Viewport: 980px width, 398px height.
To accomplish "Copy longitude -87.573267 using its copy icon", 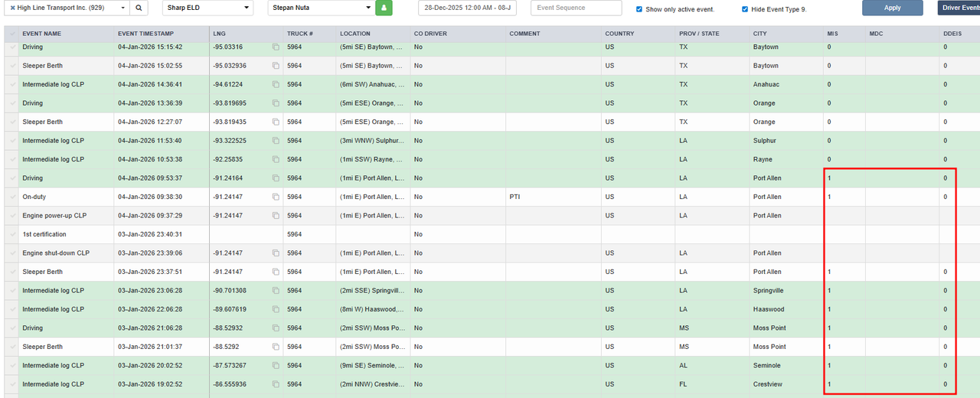I will tap(276, 366).
